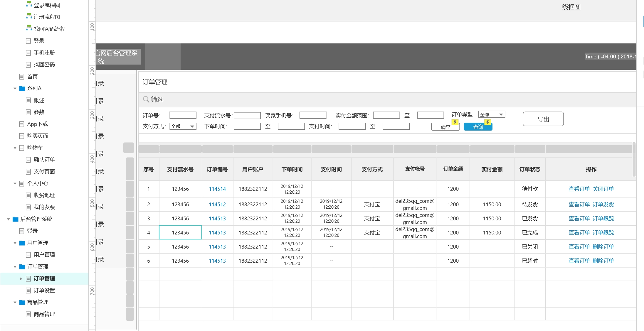Image resolution: width=644 pixels, height=331 pixels.
Task: Open the 用户管理 page under its folder
Action: pyautogui.click(x=44, y=255)
